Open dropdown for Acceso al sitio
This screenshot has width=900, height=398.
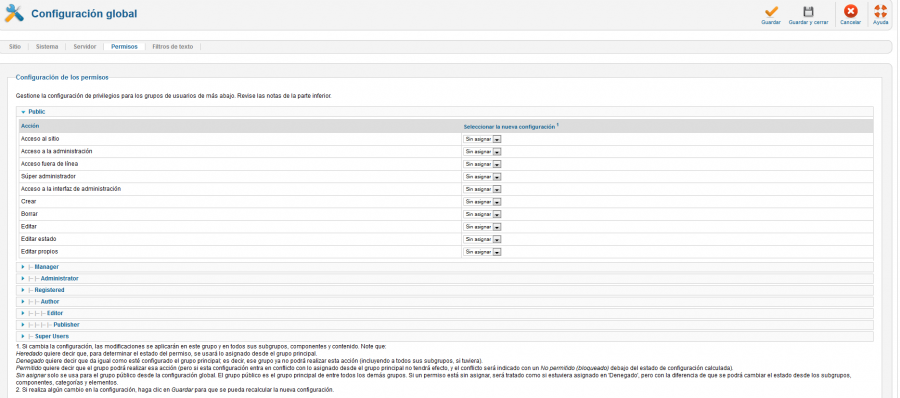tap(483, 139)
